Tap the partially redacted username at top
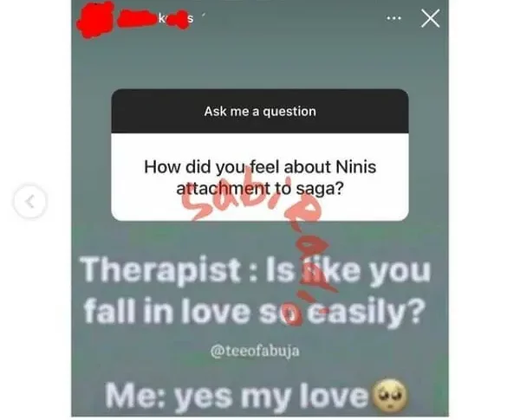The height and width of the screenshot is (420, 520). [x=155, y=19]
